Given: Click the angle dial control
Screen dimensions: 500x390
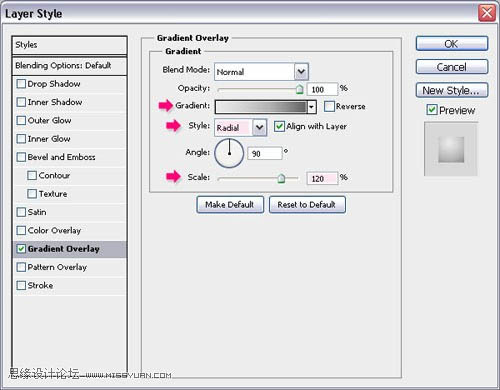Looking at the screenshot, I should tap(229, 153).
